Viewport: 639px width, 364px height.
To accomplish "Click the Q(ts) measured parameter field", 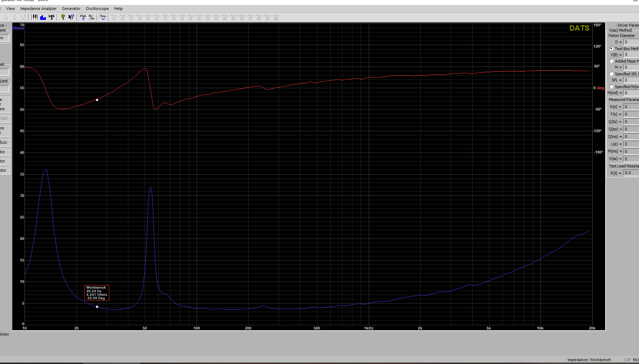I will 631,122.
